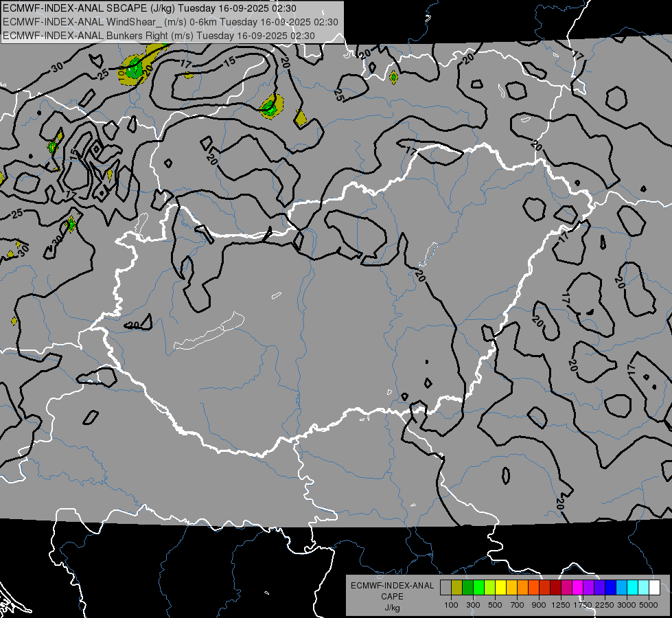This screenshot has width=672, height=618.
Task: Click the 700 legend label
Action: coord(517,605)
